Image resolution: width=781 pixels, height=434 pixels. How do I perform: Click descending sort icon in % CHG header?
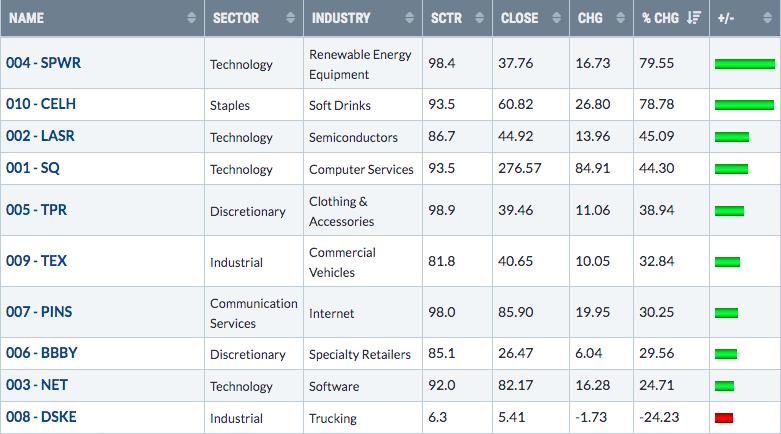(x=691, y=18)
